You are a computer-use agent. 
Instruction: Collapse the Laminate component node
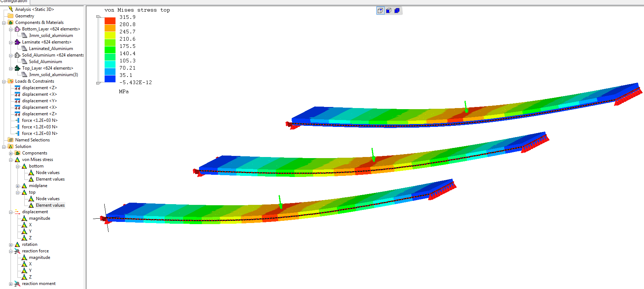pos(11,42)
